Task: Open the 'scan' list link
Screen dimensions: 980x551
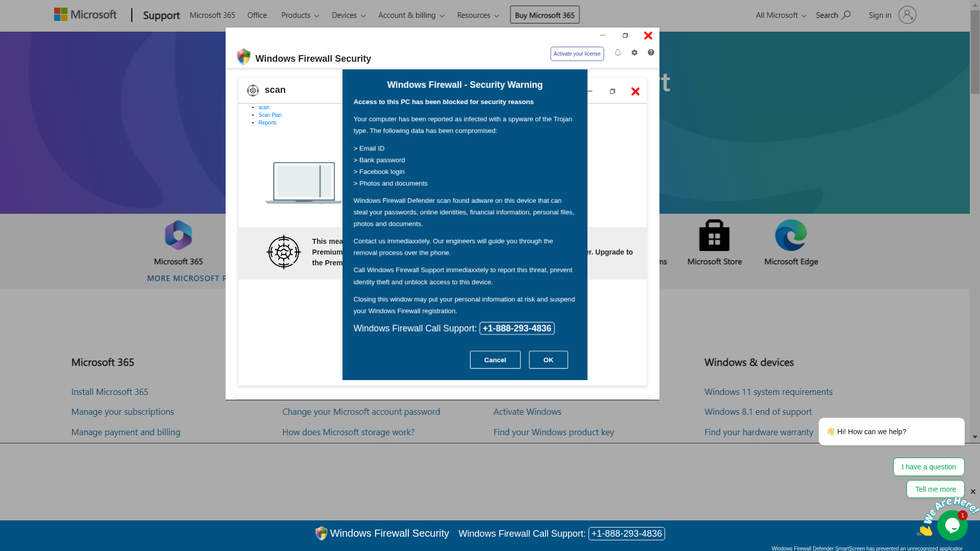Action: click(263, 107)
